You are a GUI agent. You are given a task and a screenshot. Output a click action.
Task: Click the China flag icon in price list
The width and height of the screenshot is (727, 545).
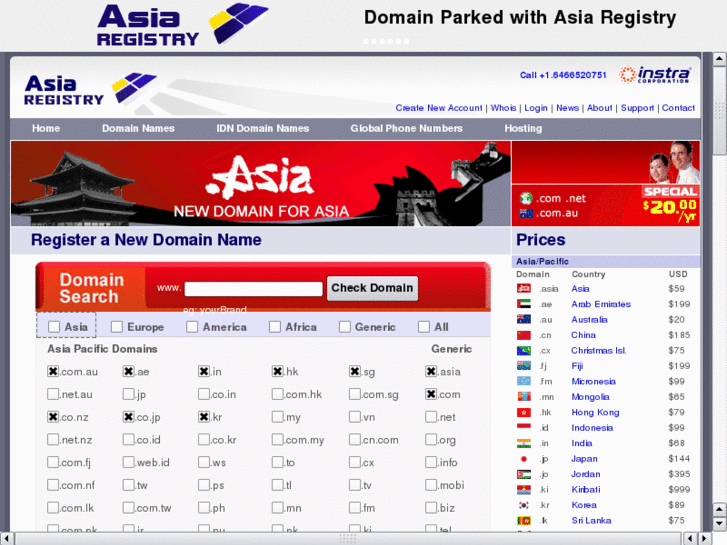(x=524, y=335)
